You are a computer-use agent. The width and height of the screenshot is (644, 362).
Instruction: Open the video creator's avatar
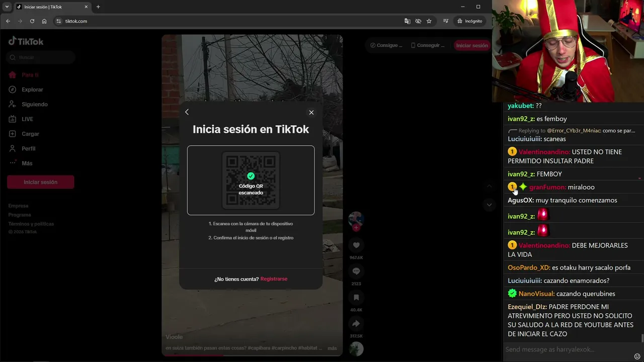[x=356, y=218]
